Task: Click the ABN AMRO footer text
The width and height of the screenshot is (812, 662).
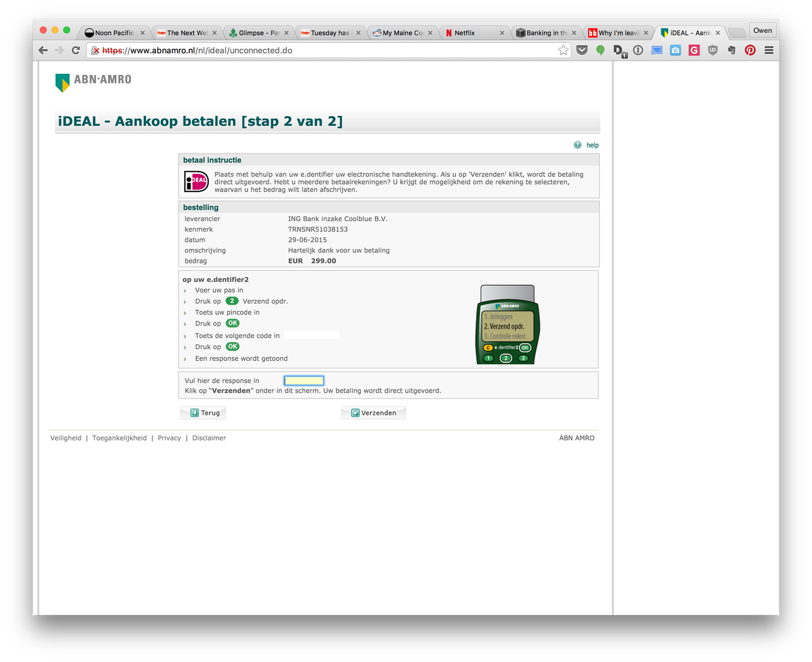Action: point(577,438)
